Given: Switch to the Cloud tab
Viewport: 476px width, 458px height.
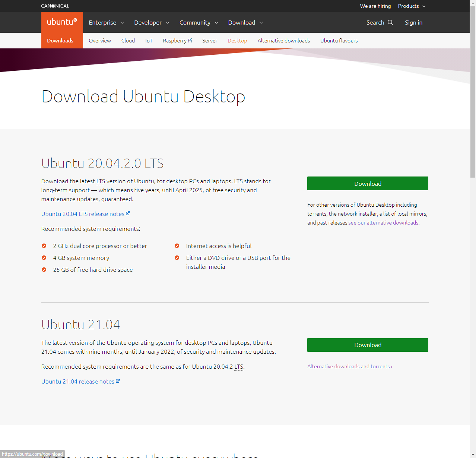Looking at the screenshot, I should click(x=128, y=41).
